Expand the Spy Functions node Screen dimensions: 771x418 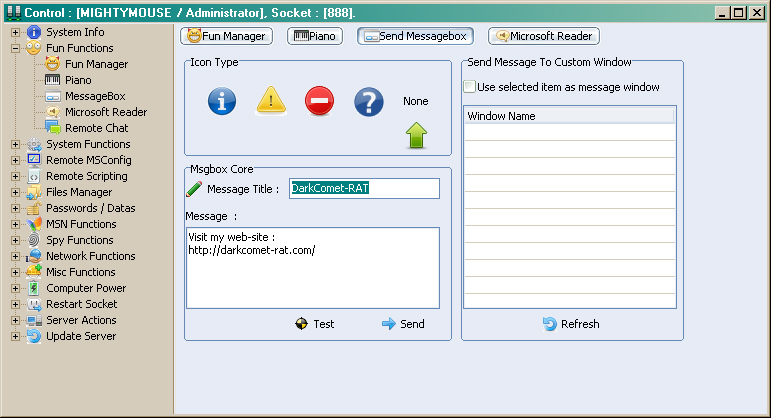(15, 240)
